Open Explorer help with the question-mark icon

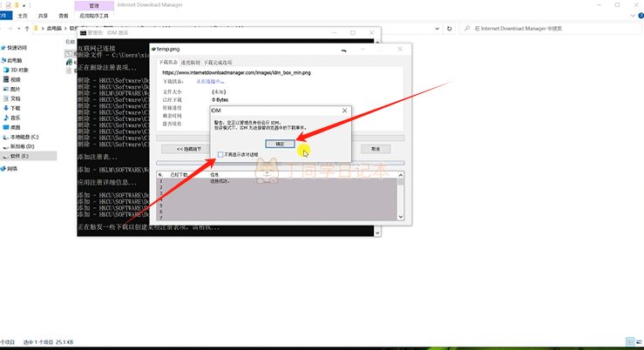tap(641, 16)
